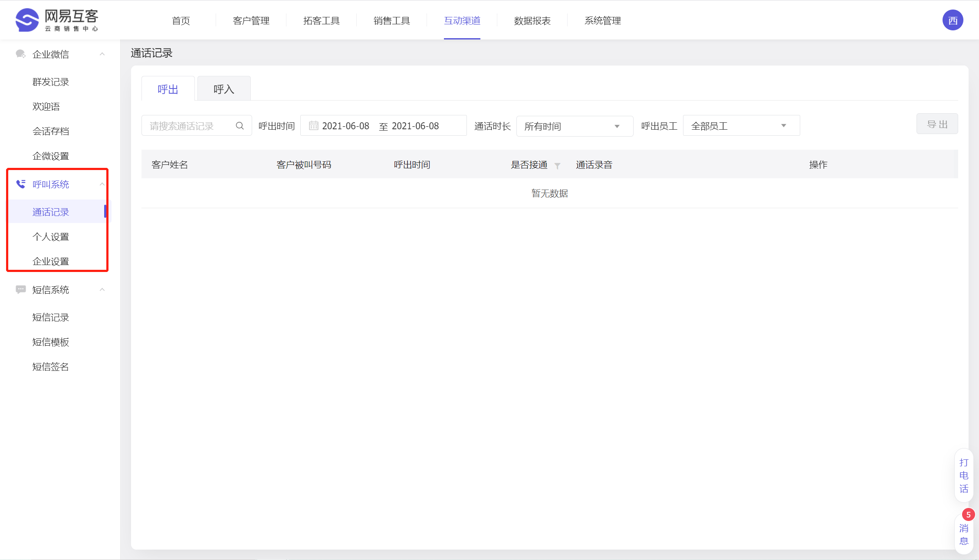Open 欢迎语 in sidebar
979x560 pixels.
46,106
